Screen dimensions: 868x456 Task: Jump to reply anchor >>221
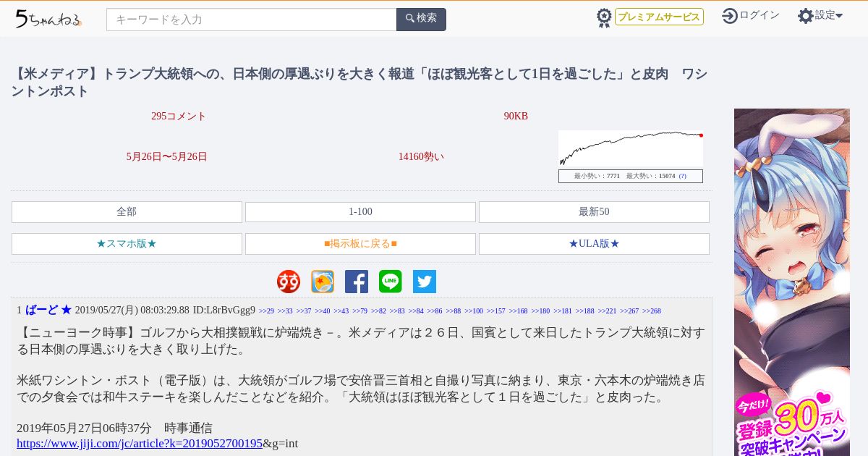[607, 311]
